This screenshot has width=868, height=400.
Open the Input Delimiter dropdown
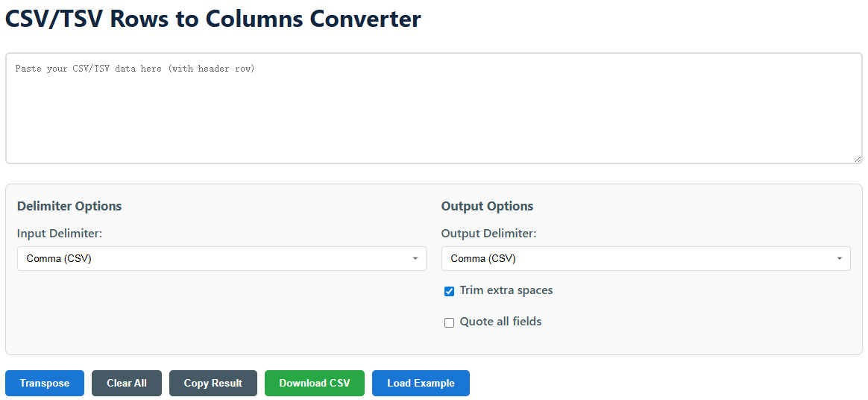[x=221, y=259]
